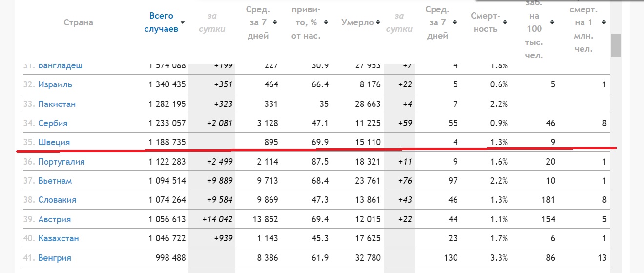Open Израиль country link
The height and width of the screenshot is (273, 644).
(x=55, y=84)
